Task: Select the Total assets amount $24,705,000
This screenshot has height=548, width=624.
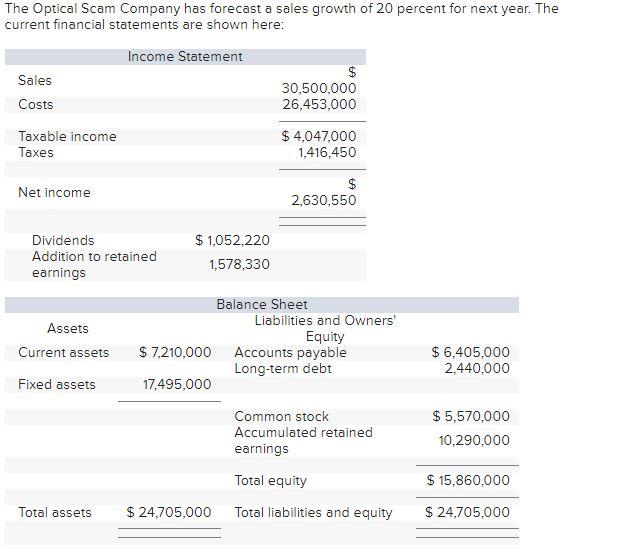Action: point(169,512)
